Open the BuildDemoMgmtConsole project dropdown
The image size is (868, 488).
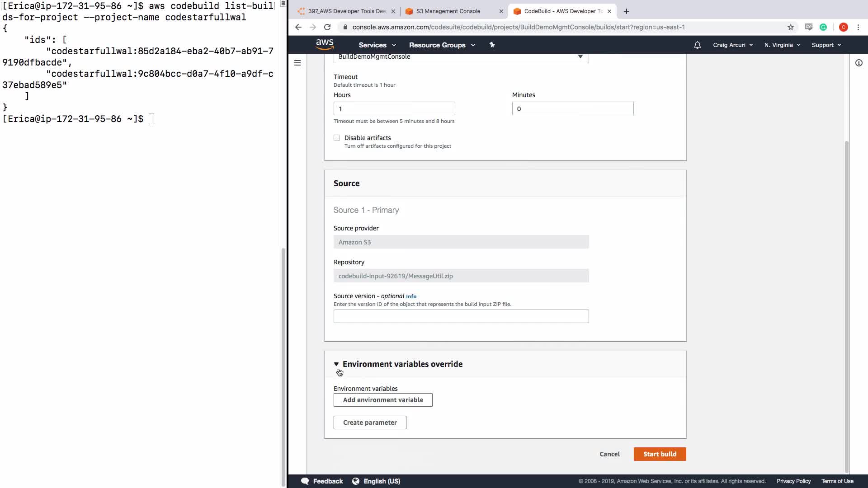[461, 57]
